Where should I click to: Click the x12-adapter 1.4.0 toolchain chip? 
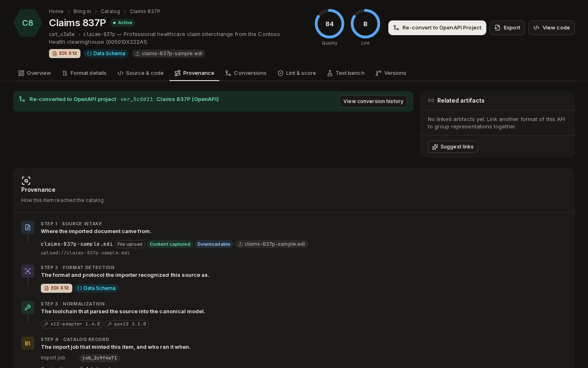pyautogui.click(x=72, y=324)
